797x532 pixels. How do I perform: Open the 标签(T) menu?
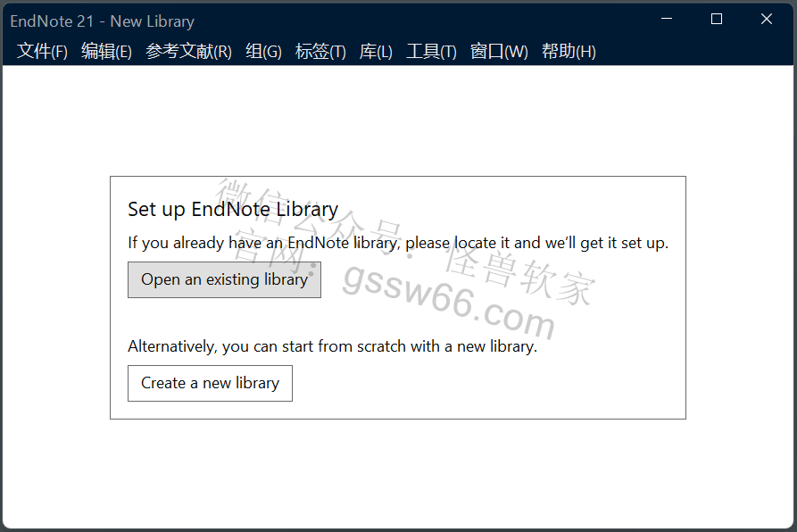click(x=320, y=52)
